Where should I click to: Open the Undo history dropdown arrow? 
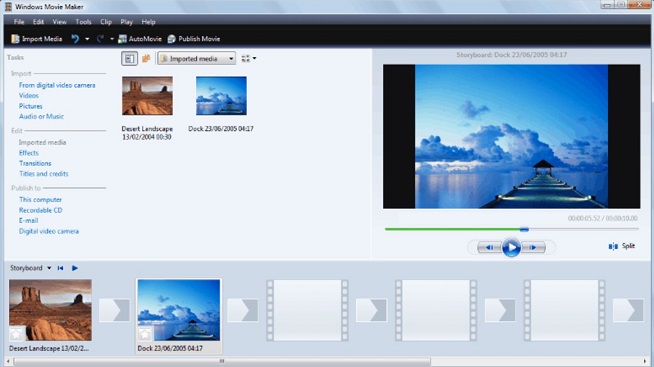click(87, 39)
